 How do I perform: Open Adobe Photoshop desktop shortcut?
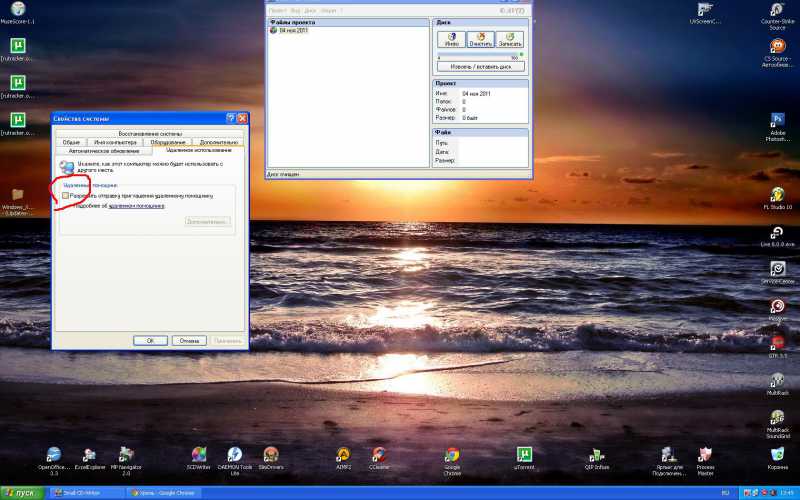pyautogui.click(x=777, y=121)
